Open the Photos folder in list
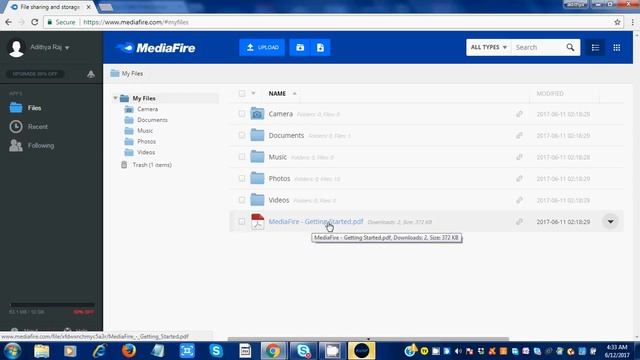The height and width of the screenshot is (360, 640). 279,178
